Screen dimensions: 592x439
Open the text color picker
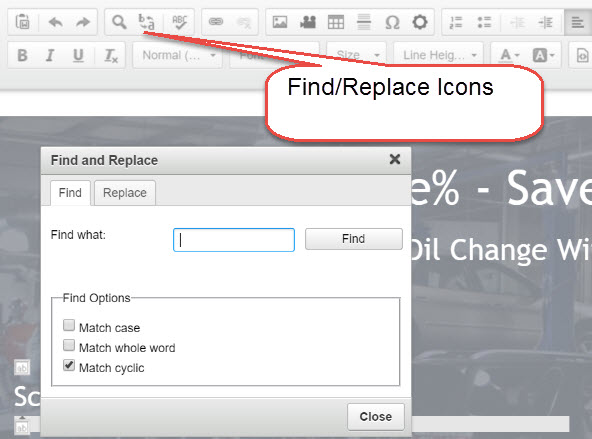click(509, 55)
